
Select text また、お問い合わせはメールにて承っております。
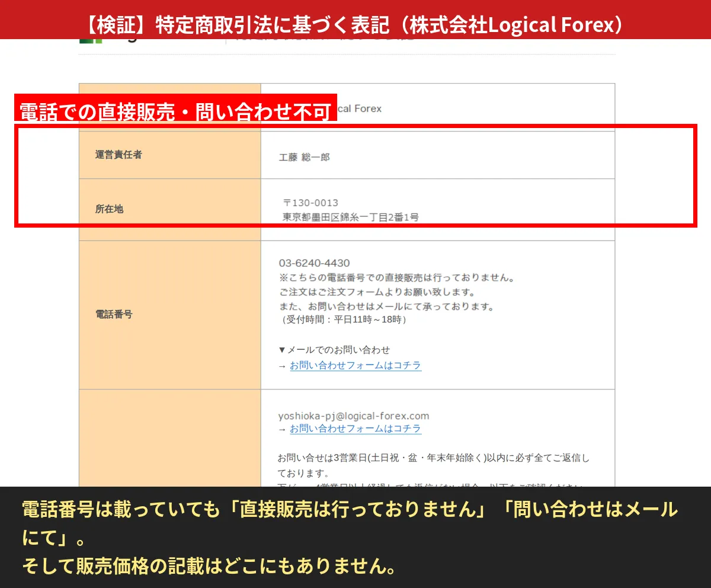tap(386, 306)
